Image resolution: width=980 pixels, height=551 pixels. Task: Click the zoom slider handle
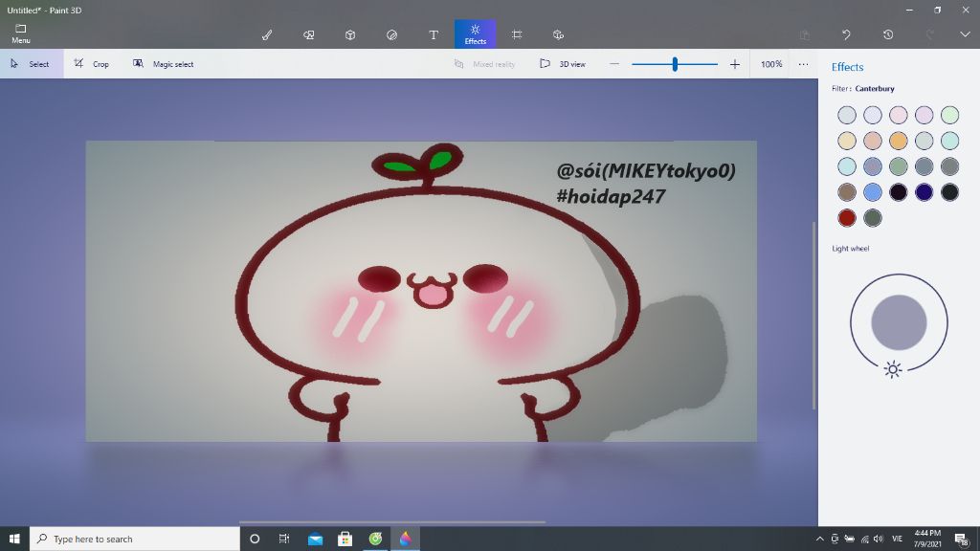click(x=675, y=64)
